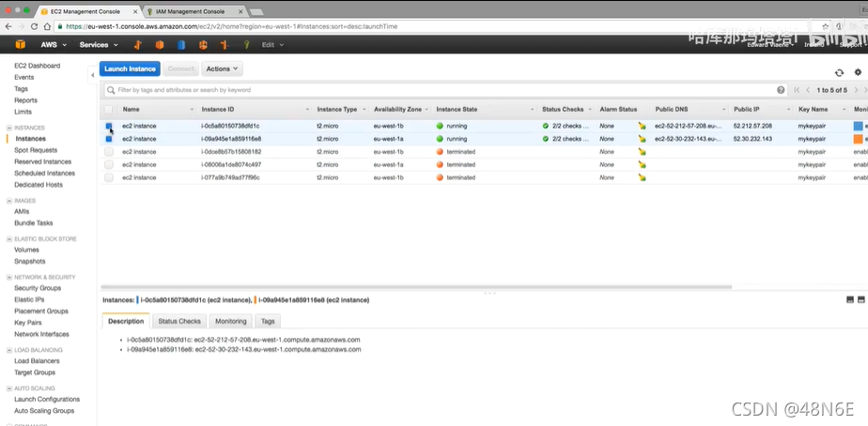
Task: Toggle the select-all instances checkbox
Action: [x=109, y=110]
